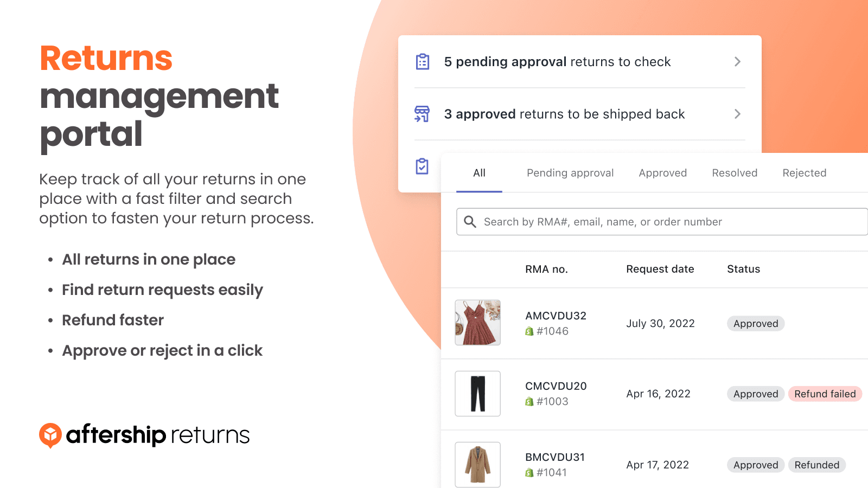Screen dimensions: 868x488
Task: Click the Shopify icon beside order #1046
Action: tap(528, 331)
